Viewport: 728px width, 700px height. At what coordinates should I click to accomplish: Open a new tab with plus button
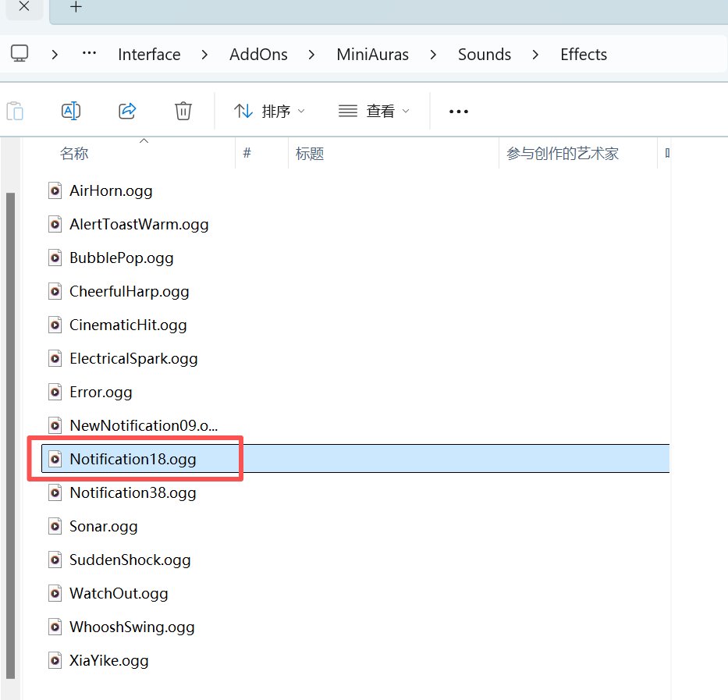point(76,7)
